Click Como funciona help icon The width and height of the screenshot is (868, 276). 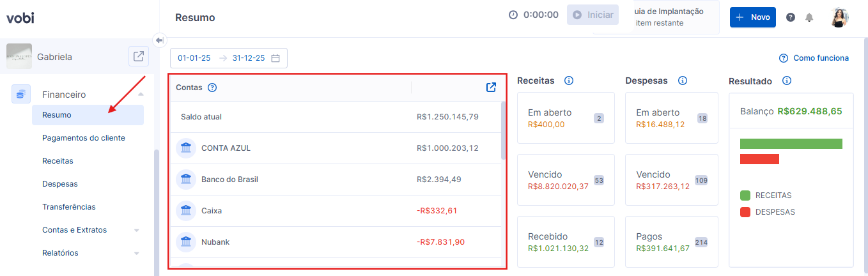pos(784,58)
